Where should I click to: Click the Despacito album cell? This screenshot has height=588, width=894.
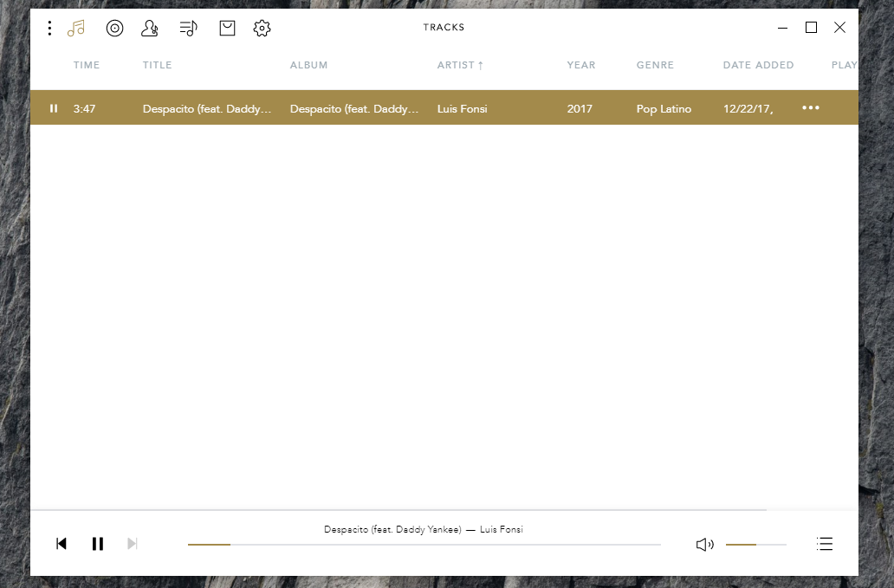354,109
